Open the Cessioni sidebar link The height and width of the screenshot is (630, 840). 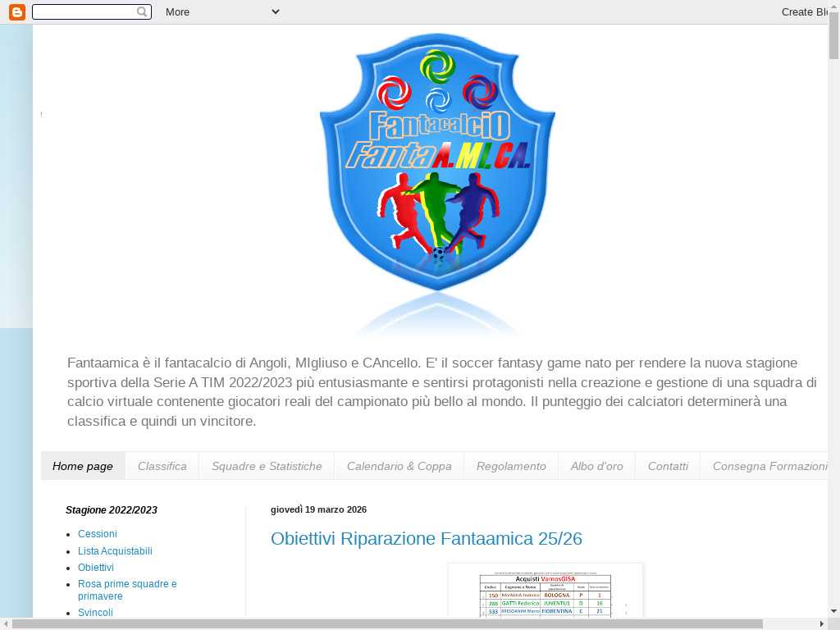point(98,534)
